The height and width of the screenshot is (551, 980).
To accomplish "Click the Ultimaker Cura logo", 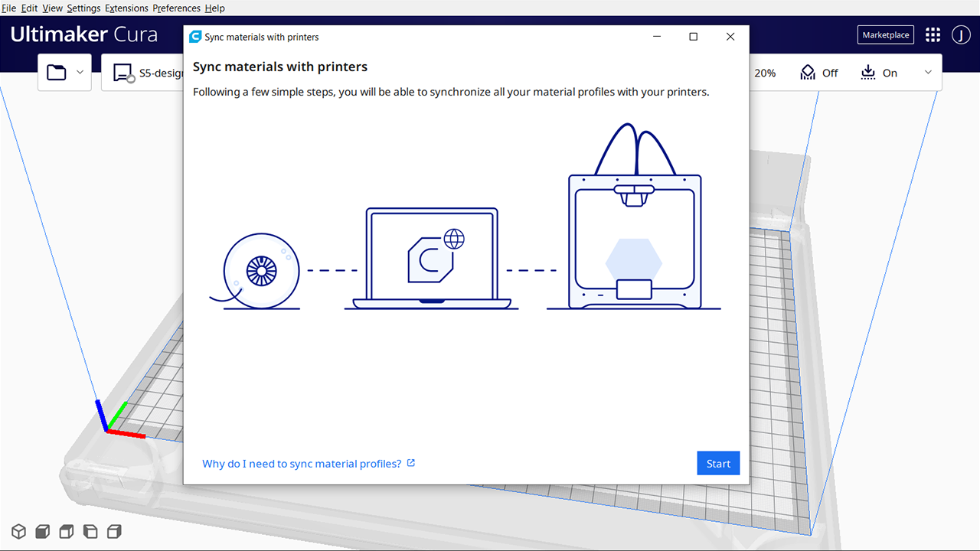I will click(x=84, y=35).
